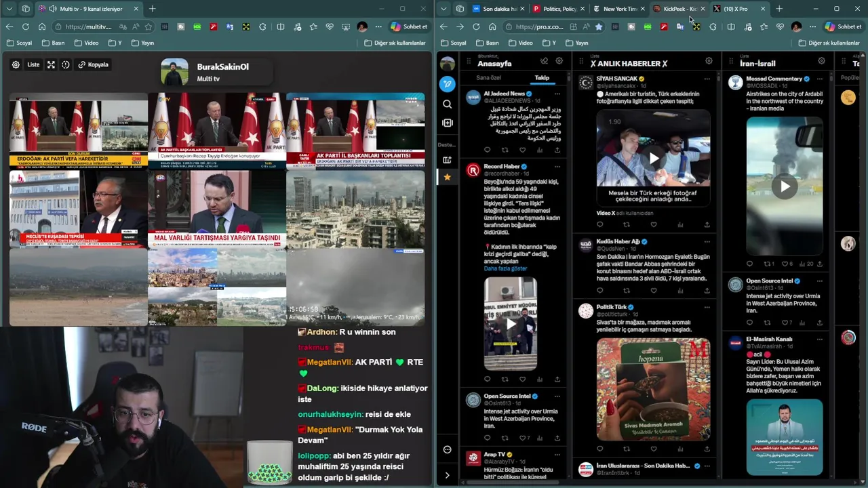Like the SİYAH SANCAK video post
Viewport: 868px width, 488px height.
654,224
